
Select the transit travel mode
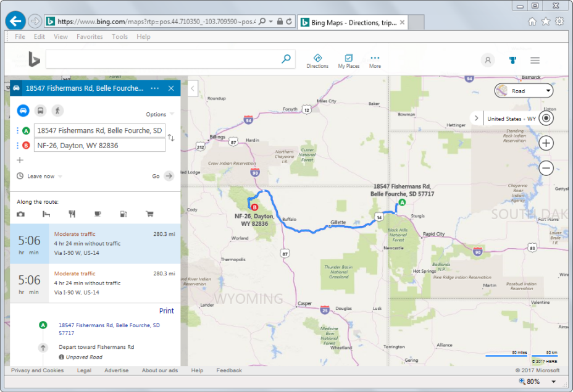[x=40, y=111]
